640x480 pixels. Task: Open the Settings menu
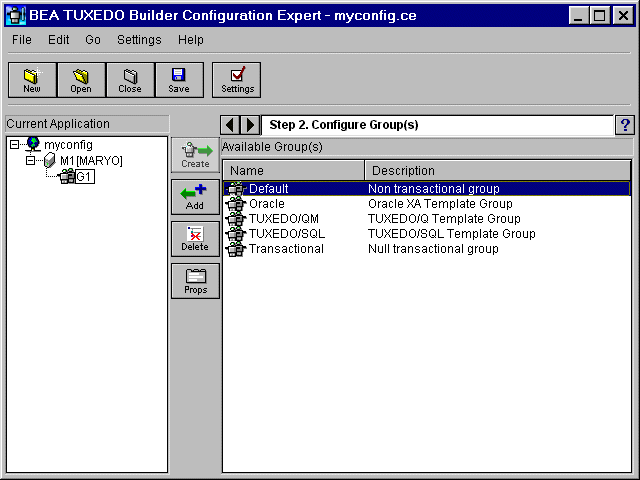[x=139, y=40]
